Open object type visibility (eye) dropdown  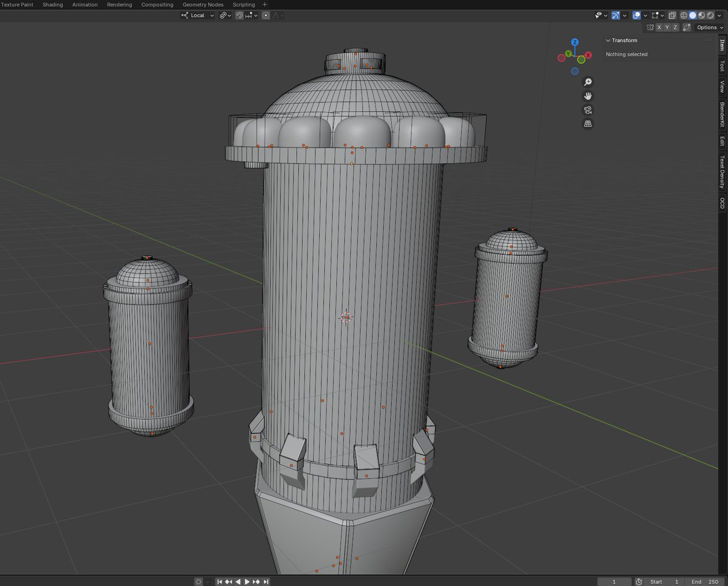coord(601,15)
